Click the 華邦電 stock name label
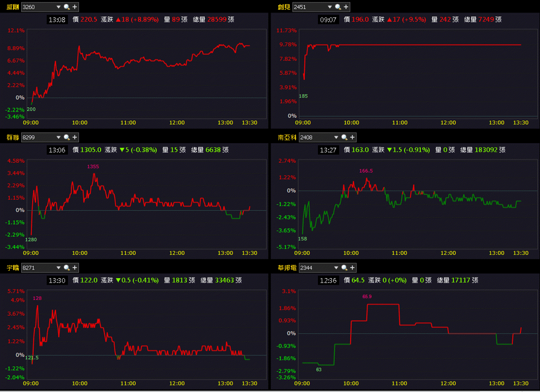The image size is (540, 392). point(287,268)
